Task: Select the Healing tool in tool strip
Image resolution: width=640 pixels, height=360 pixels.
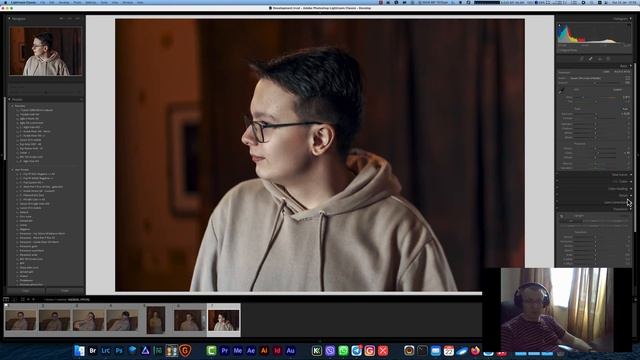Action: click(591, 59)
